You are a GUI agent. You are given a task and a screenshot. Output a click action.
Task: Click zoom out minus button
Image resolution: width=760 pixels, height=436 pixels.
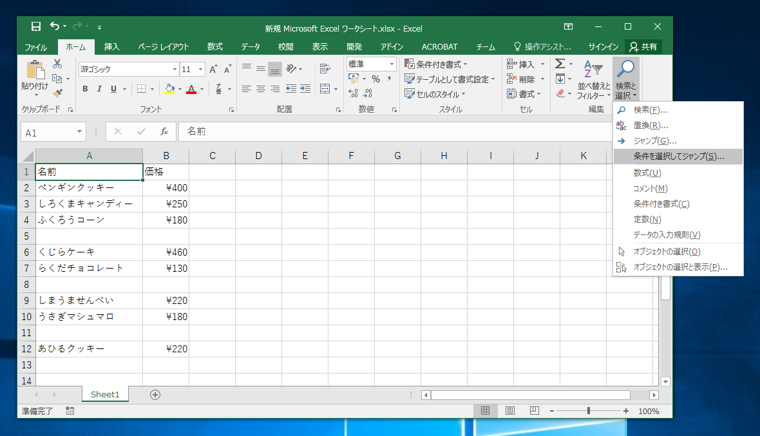tap(552, 411)
